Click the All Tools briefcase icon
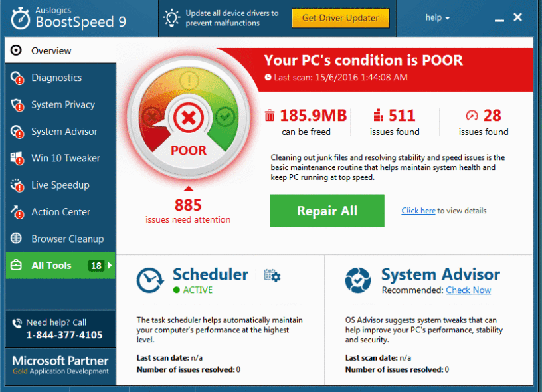Screen dimensions: 542x392 tap(16, 266)
